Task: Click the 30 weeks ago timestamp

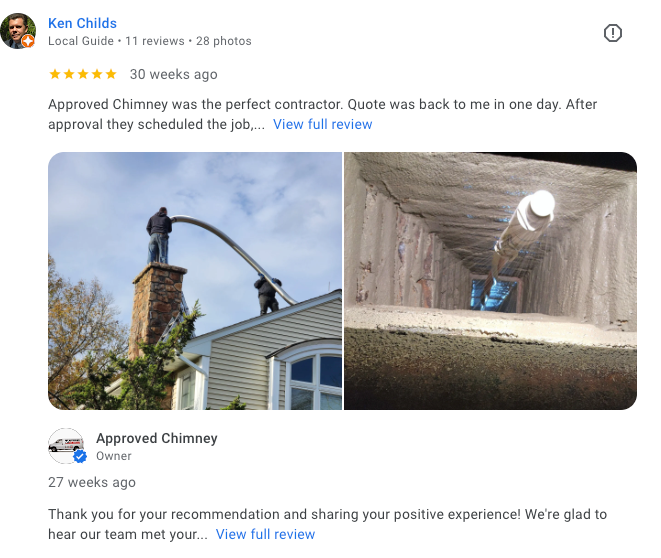Action: [x=174, y=74]
